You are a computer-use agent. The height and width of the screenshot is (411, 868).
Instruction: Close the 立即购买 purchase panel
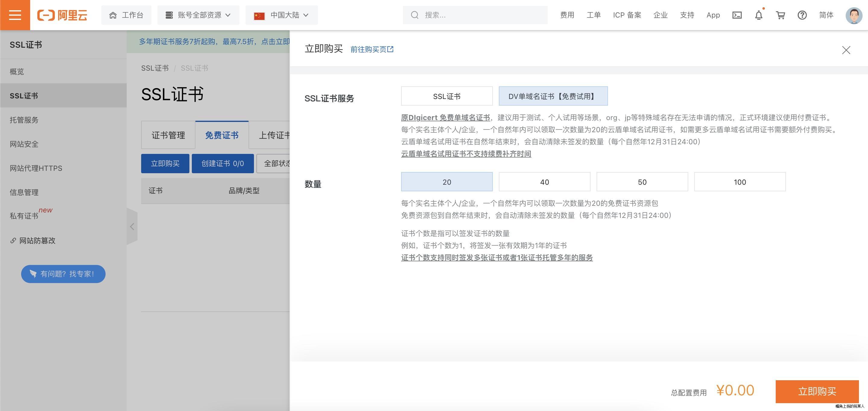tap(846, 50)
